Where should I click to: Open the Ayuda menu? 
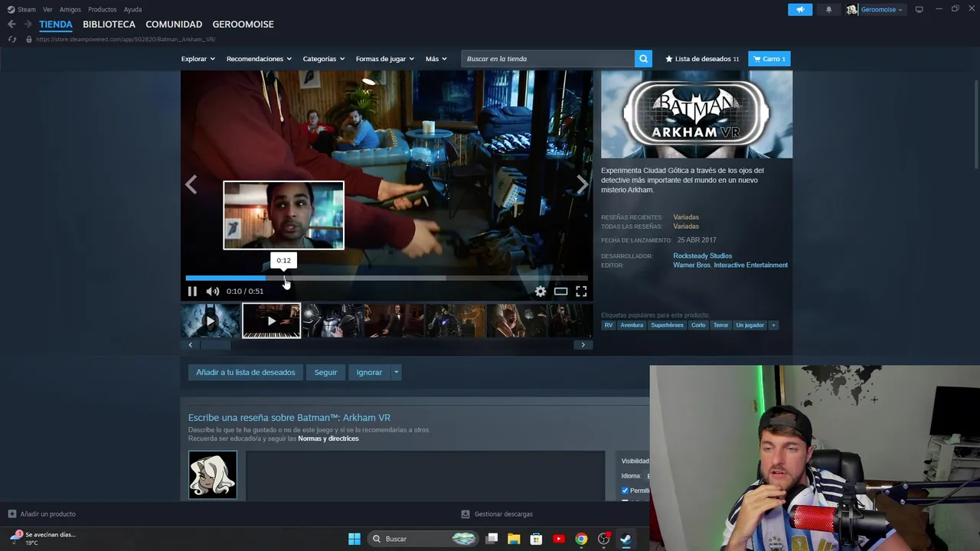tap(132, 9)
